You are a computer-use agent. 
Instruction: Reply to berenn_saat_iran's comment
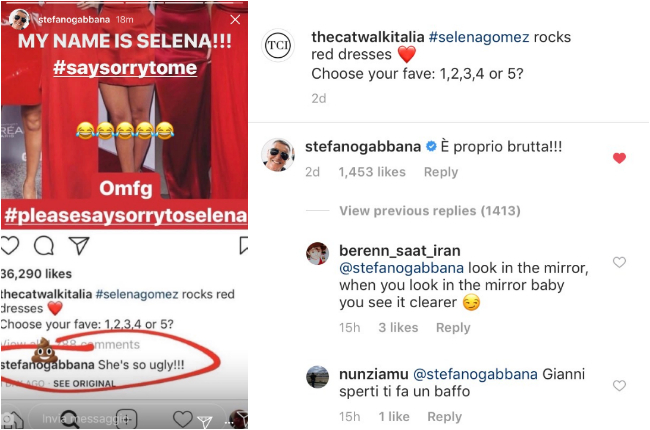click(453, 328)
